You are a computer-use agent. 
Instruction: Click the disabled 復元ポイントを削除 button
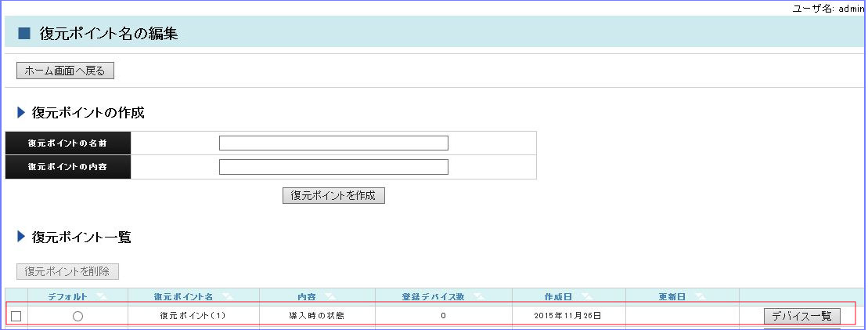pos(67,272)
